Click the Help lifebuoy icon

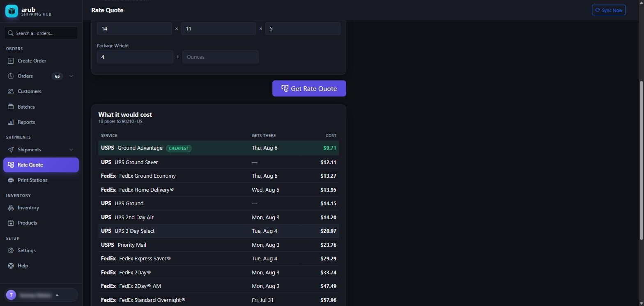(x=11, y=266)
